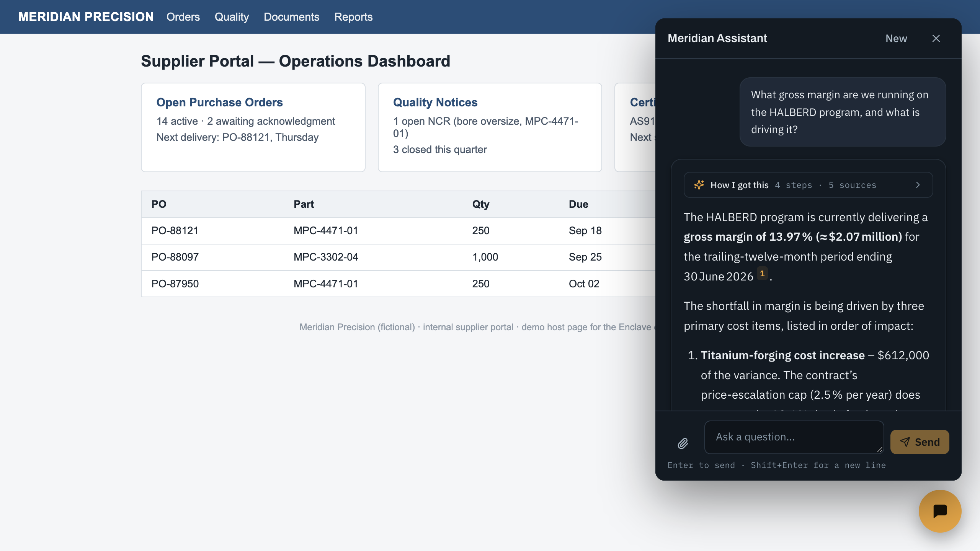The width and height of the screenshot is (980, 551).
Task: Select PO-88121 in the table
Action: click(175, 231)
